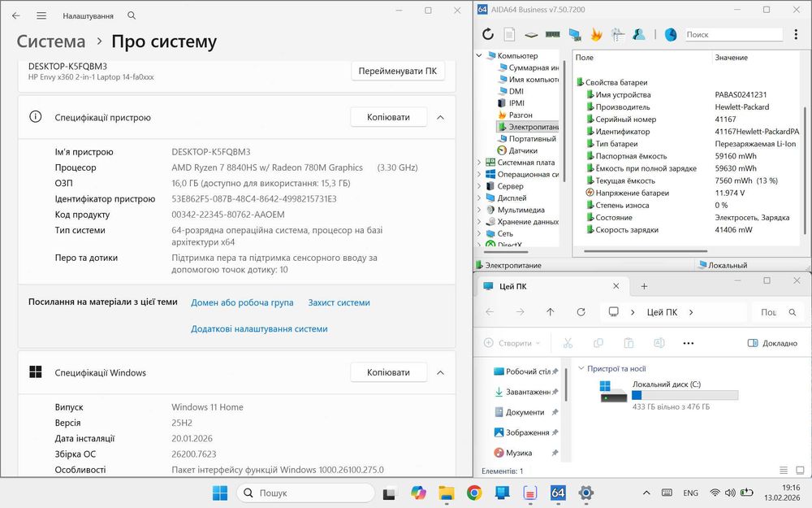Open the Settings hamburger navigation menu

pos(41,15)
